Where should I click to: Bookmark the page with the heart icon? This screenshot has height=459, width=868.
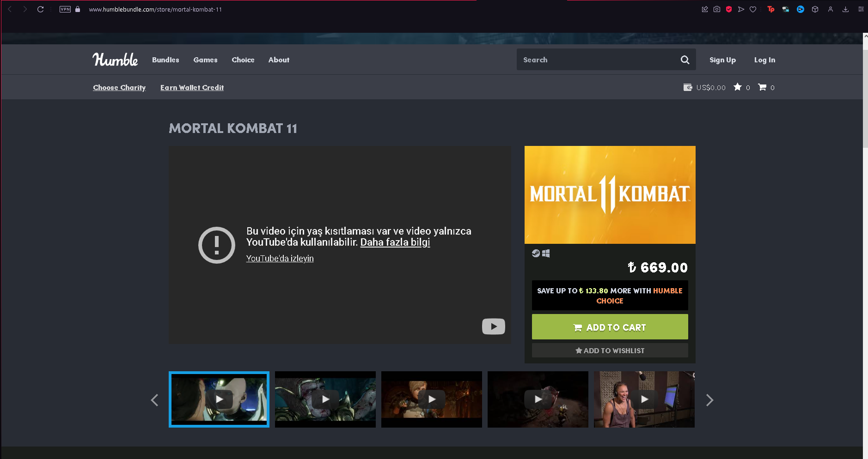coord(753,9)
